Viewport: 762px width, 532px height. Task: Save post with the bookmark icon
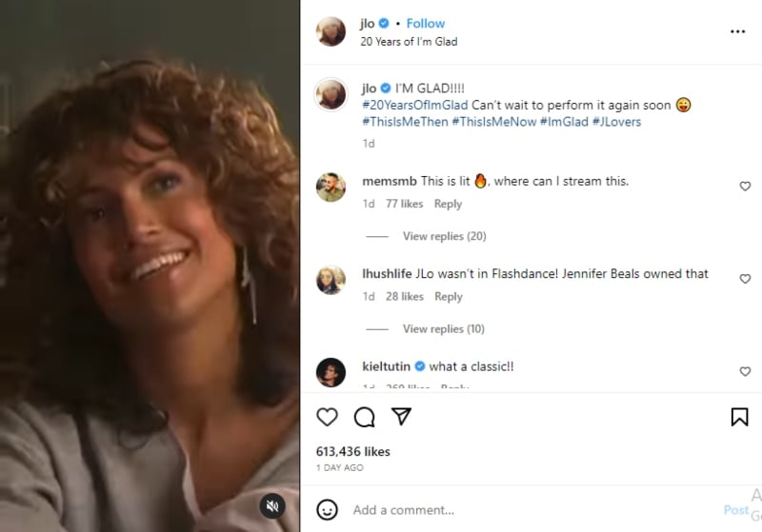click(x=739, y=417)
